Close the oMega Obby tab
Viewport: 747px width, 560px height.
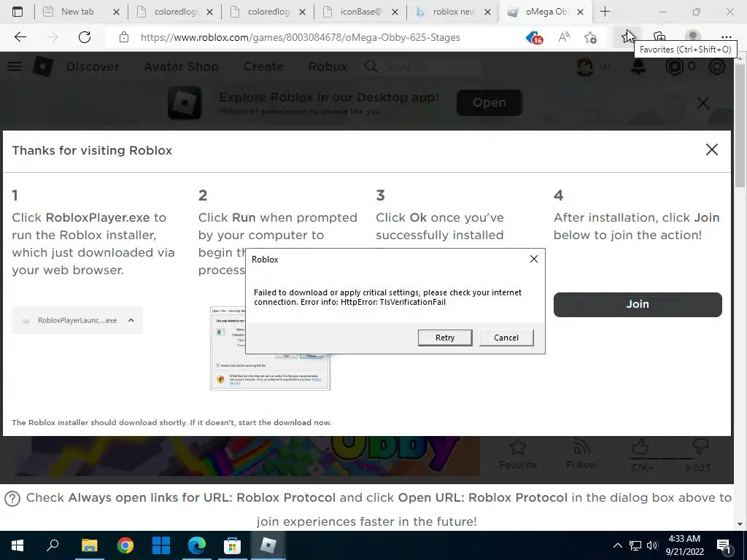(580, 12)
